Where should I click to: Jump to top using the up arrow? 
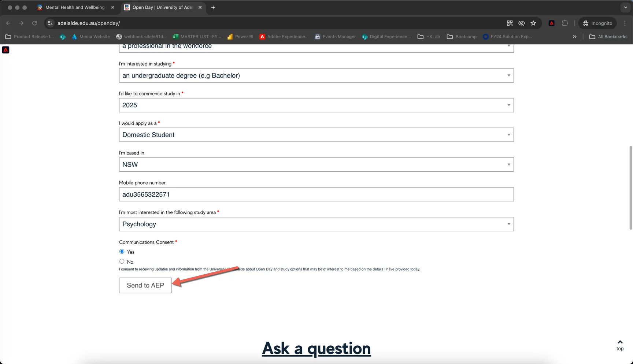click(x=620, y=345)
